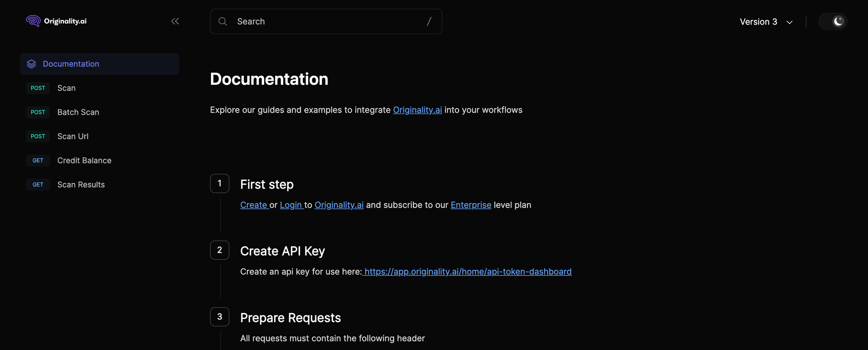Click the search magnifier icon
Image resolution: width=868 pixels, height=350 pixels.
[223, 21]
